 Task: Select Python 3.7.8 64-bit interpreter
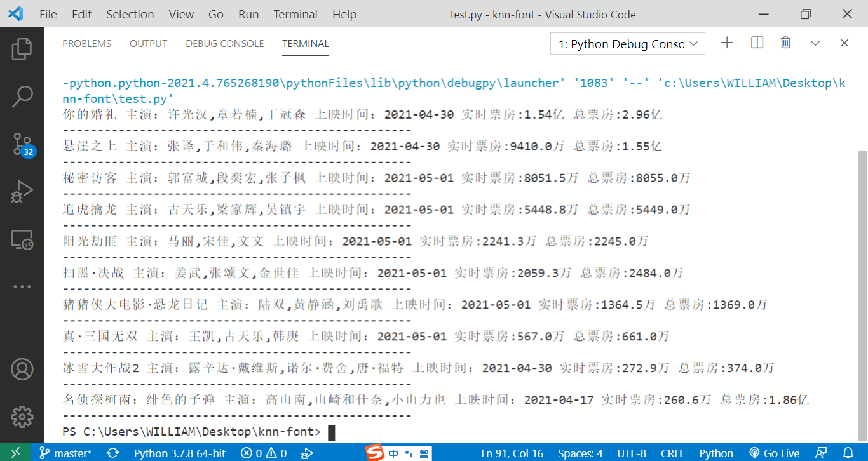[179, 453]
